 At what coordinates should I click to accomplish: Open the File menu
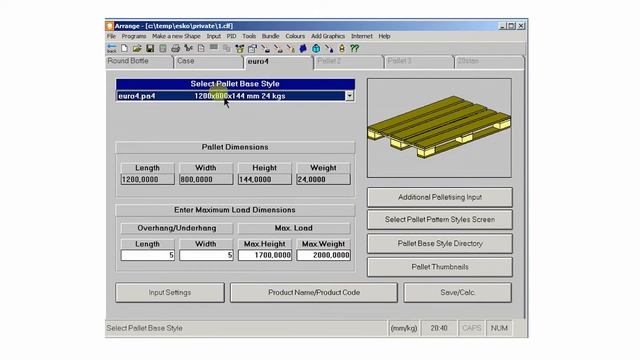click(111, 36)
